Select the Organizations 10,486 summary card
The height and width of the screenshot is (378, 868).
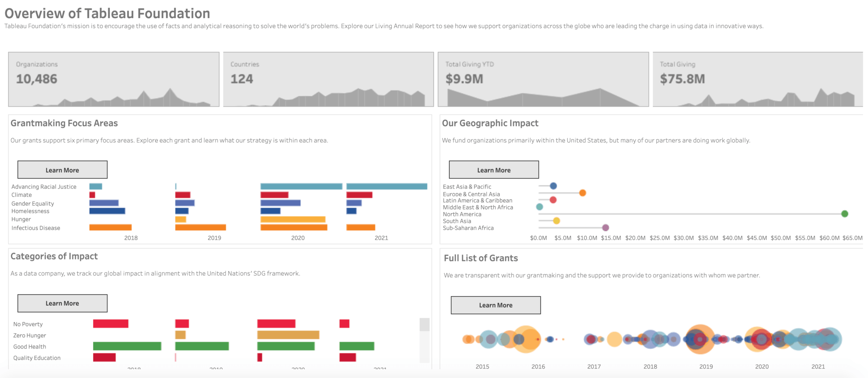pos(114,79)
